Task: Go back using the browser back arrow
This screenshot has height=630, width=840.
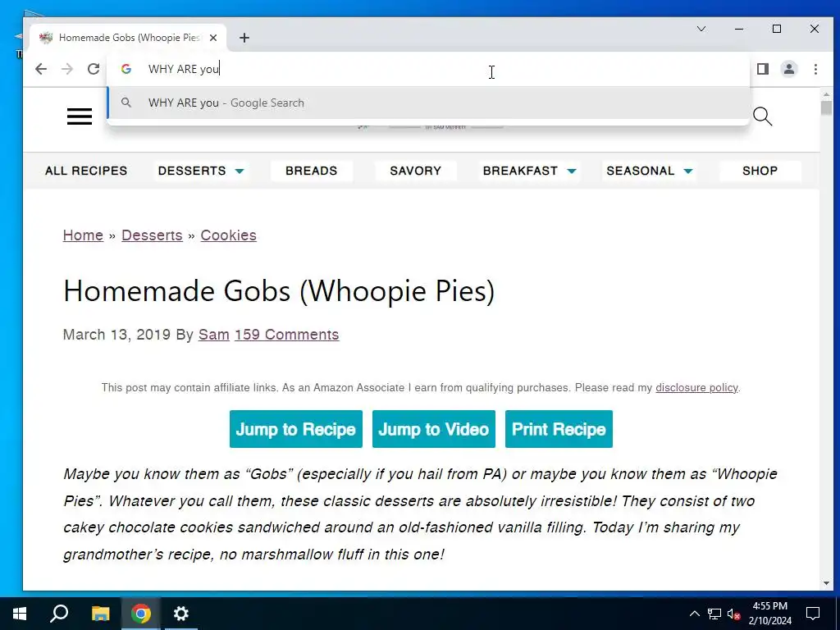Action: 41,69
